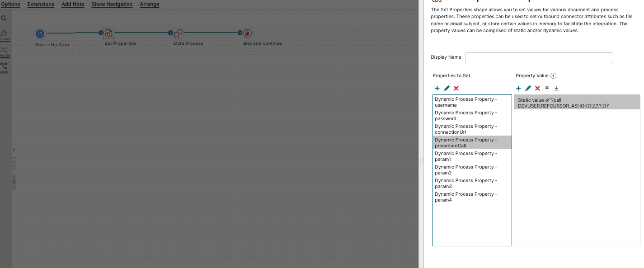Viewport: 644px width, 268px height.
Task: Remove the selected Properties to Set entry
Action: coord(456,88)
